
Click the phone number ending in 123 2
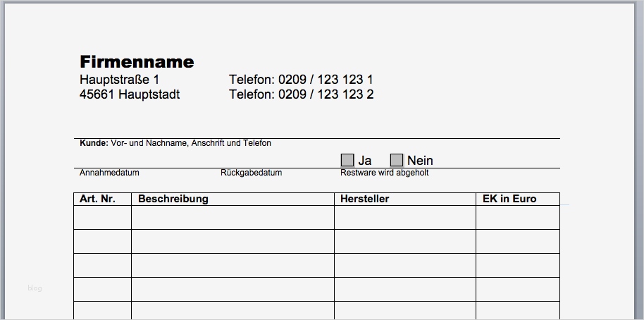pos(301,94)
